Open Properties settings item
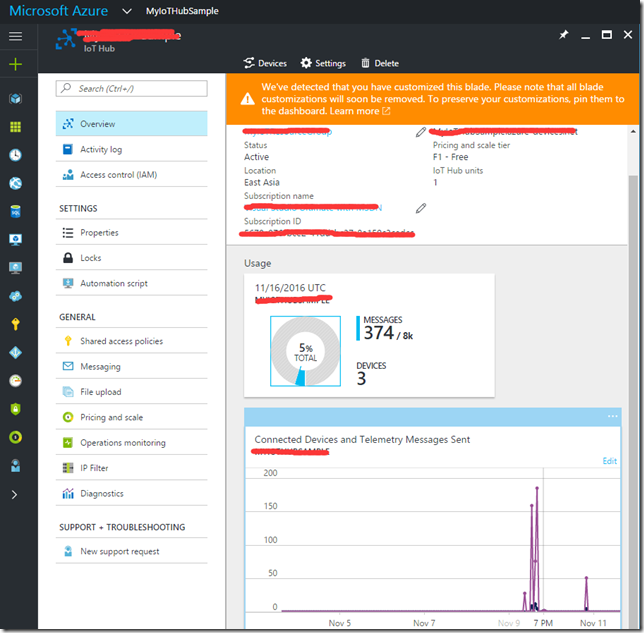The width and height of the screenshot is (644, 633). click(131, 232)
